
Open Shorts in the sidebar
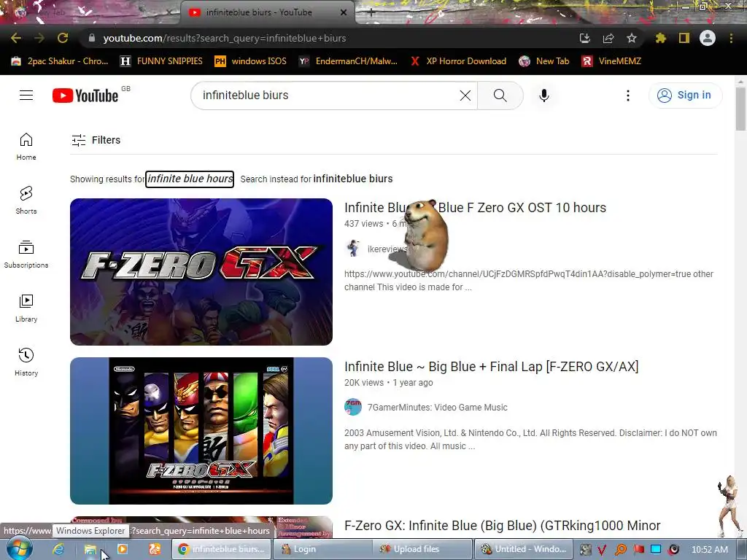(x=26, y=200)
